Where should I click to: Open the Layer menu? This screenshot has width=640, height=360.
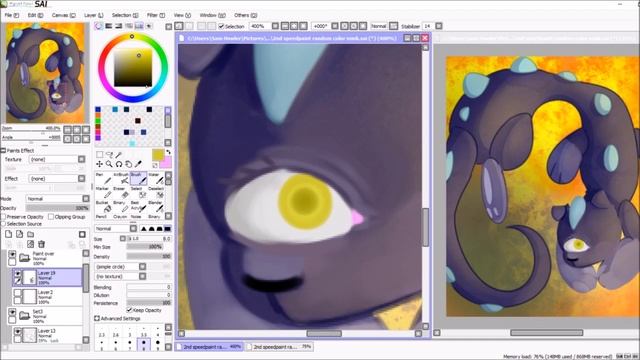point(93,15)
